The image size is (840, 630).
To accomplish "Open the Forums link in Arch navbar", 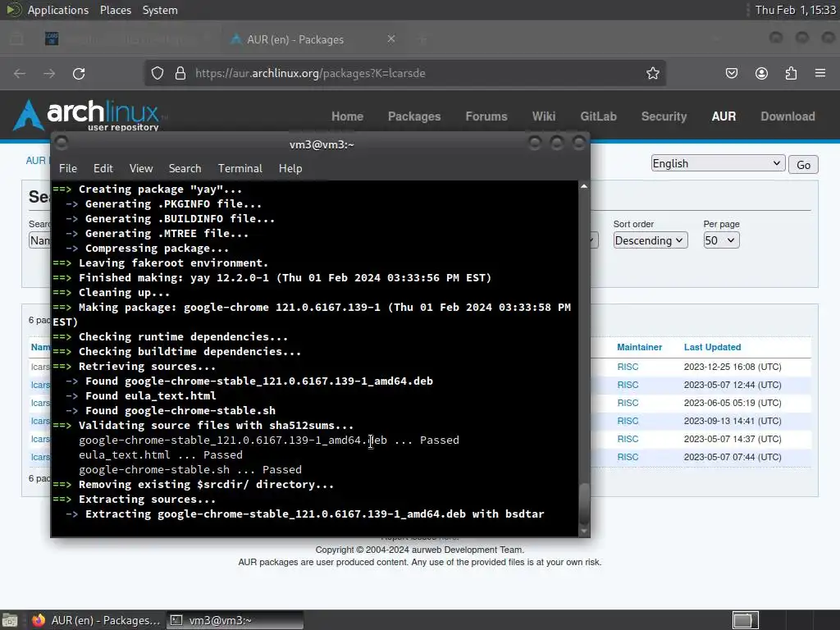I will tap(486, 116).
